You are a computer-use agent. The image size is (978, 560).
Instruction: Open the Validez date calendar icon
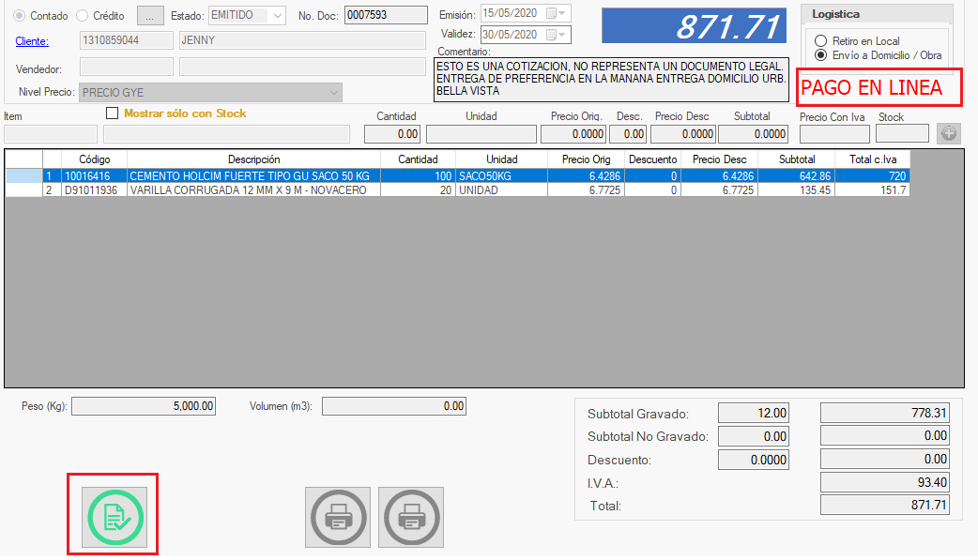(x=554, y=34)
